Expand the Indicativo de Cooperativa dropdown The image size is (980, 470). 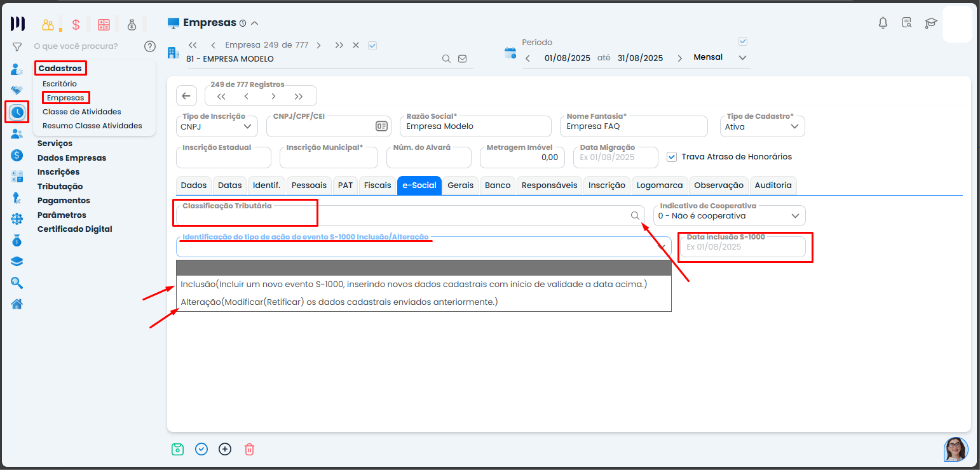(730, 216)
